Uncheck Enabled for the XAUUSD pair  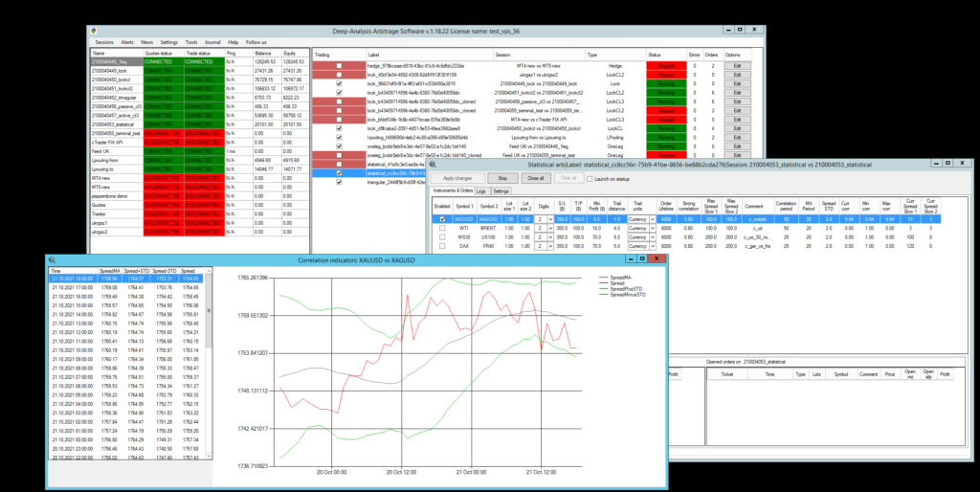click(442, 219)
